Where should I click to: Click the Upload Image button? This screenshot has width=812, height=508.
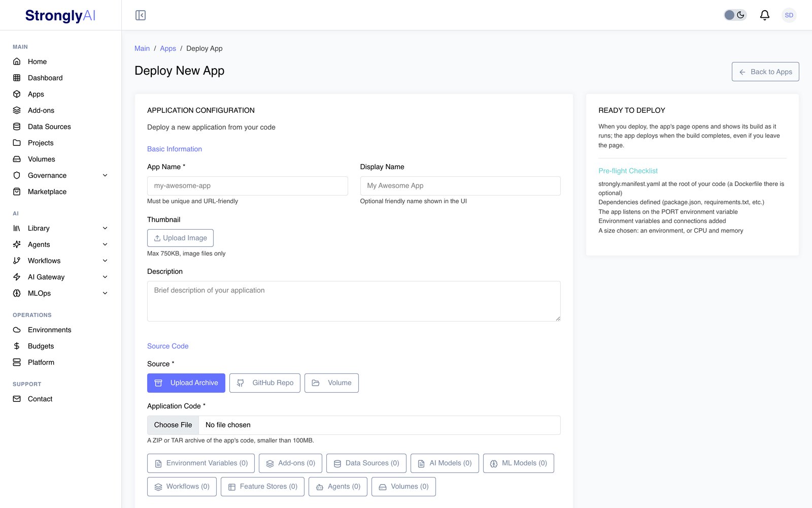click(x=180, y=238)
